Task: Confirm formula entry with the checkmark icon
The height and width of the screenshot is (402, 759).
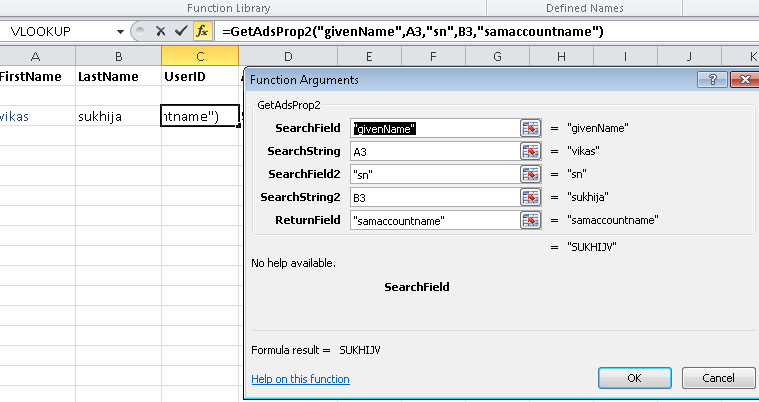Action: (179, 31)
